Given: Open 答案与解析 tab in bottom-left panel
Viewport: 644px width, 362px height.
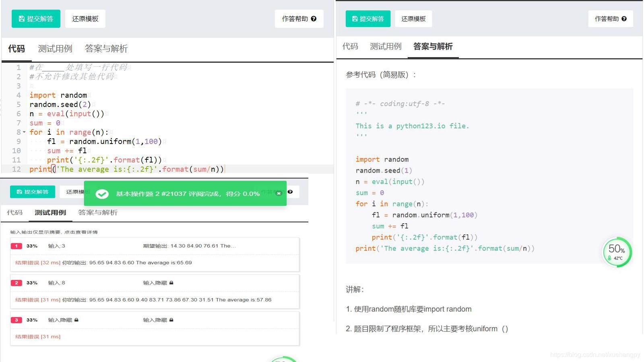Looking at the screenshot, I should coord(98,212).
